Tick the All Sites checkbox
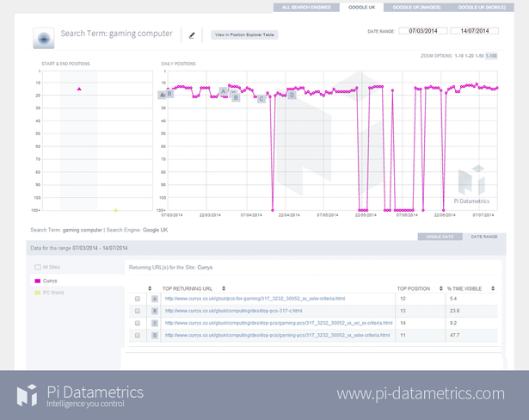 pyautogui.click(x=38, y=267)
